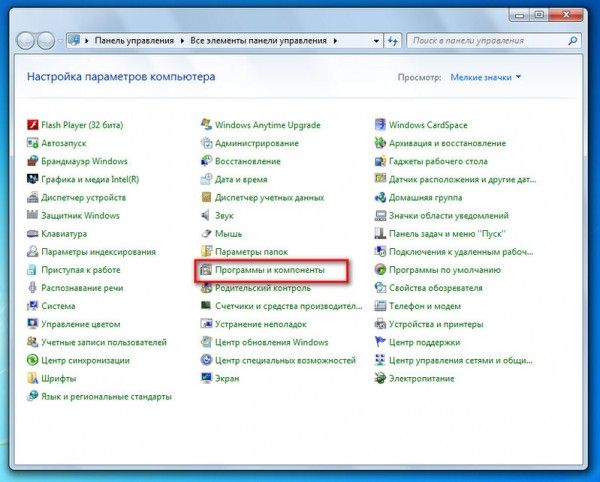Click the search magnifier icon
600x482 pixels.
pos(573,41)
